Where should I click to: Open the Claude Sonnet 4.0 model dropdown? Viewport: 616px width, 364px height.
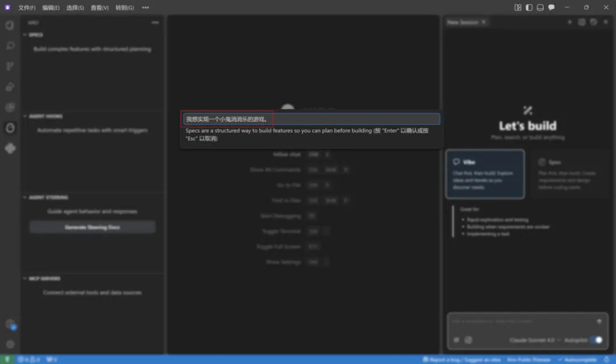pyautogui.click(x=534, y=340)
